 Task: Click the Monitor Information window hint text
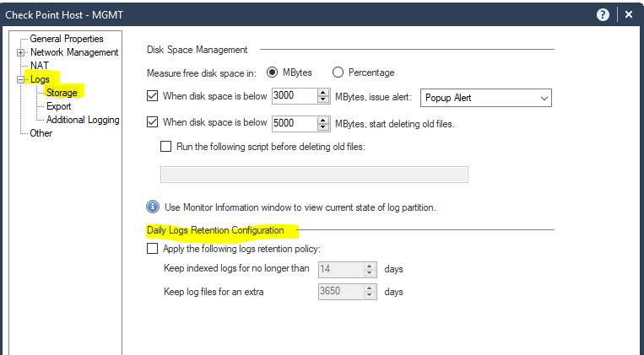pyautogui.click(x=300, y=207)
